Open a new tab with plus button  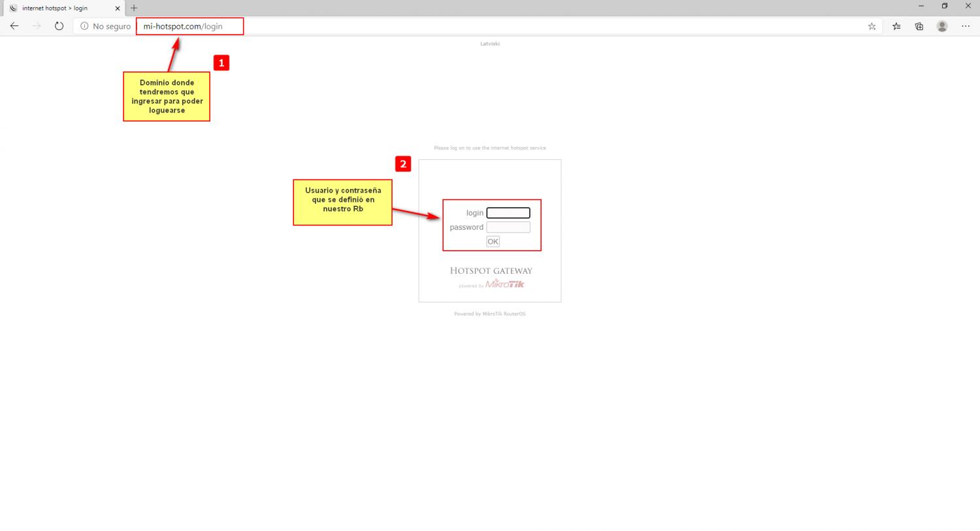tap(134, 8)
